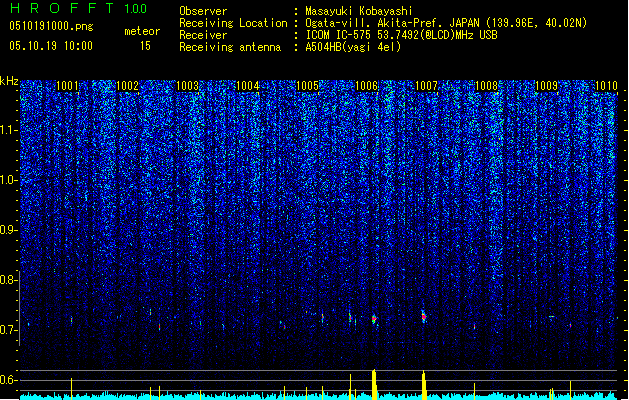Click the meteor label
Viewport: 629px width, 400px height.
point(142,31)
